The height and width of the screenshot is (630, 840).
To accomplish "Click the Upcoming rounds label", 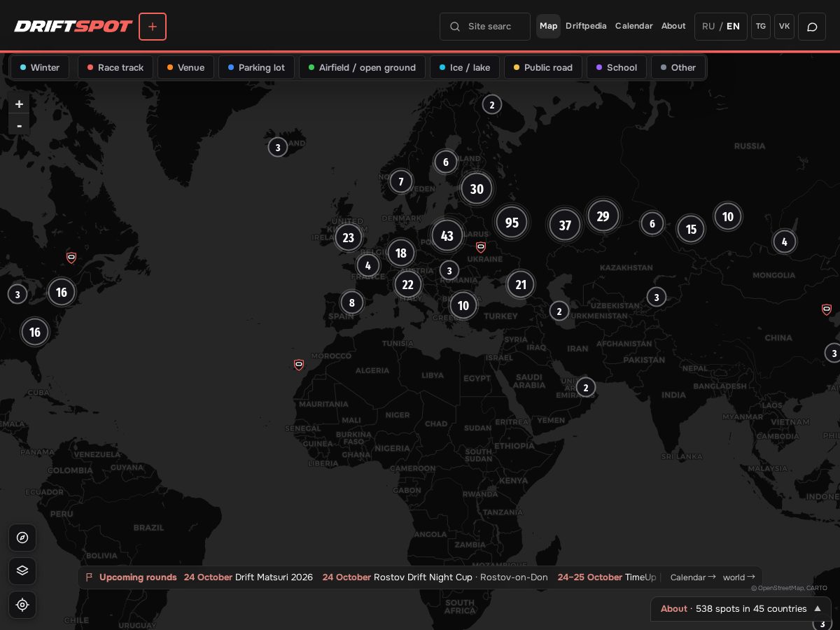I will [x=138, y=577].
